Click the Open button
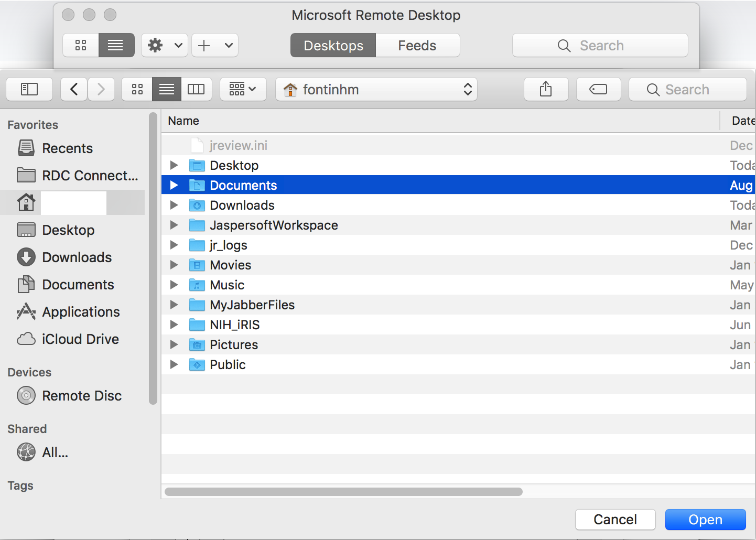This screenshot has width=756, height=540. pyautogui.click(x=706, y=520)
